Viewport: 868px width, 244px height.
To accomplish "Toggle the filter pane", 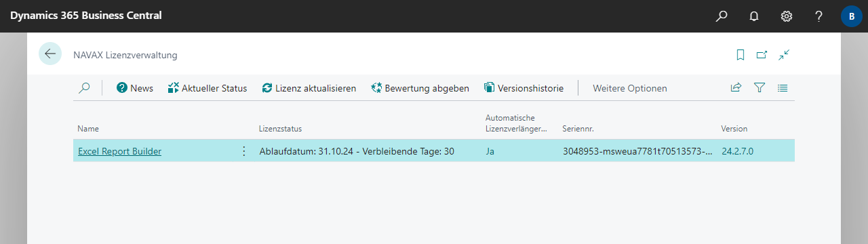I will 759,87.
